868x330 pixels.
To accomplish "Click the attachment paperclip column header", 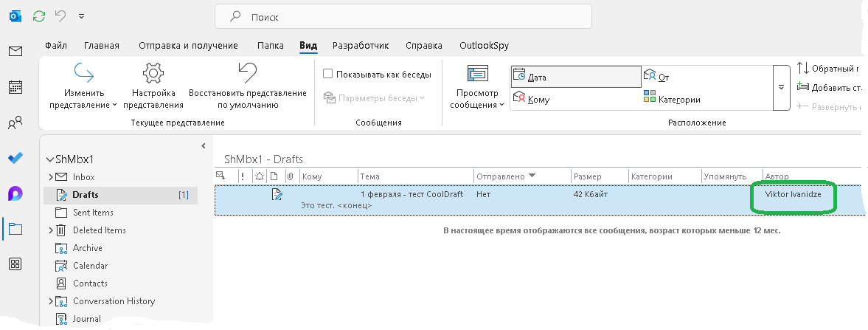I will (x=290, y=176).
